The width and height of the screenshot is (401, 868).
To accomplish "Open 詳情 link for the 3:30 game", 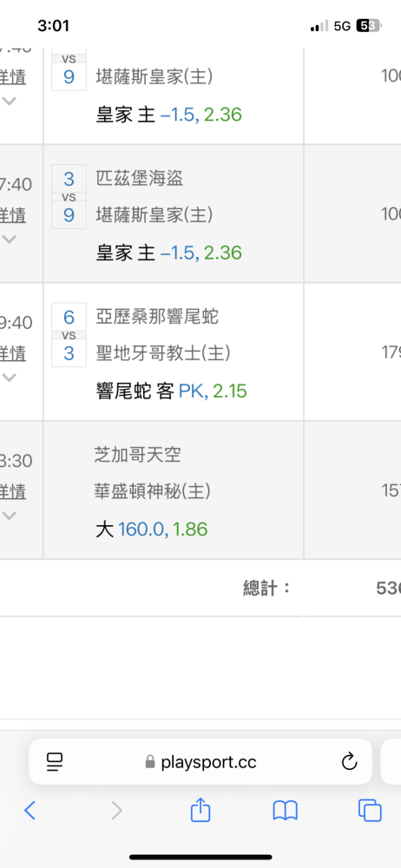I will pos(13,491).
